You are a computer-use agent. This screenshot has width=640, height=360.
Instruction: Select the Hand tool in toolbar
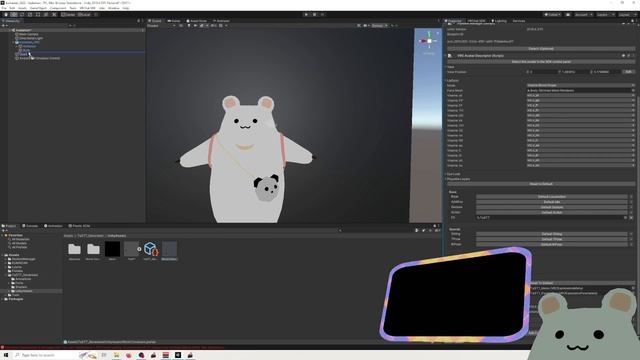[x=6, y=15]
